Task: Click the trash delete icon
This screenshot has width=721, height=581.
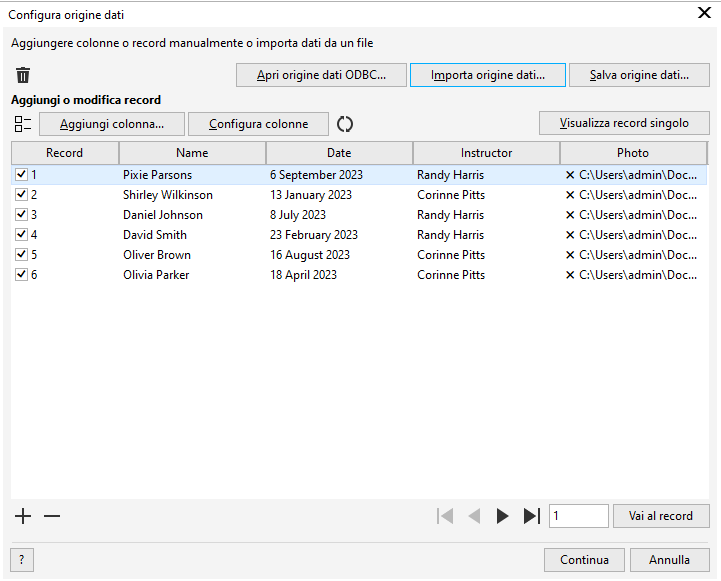Action: (23, 75)
